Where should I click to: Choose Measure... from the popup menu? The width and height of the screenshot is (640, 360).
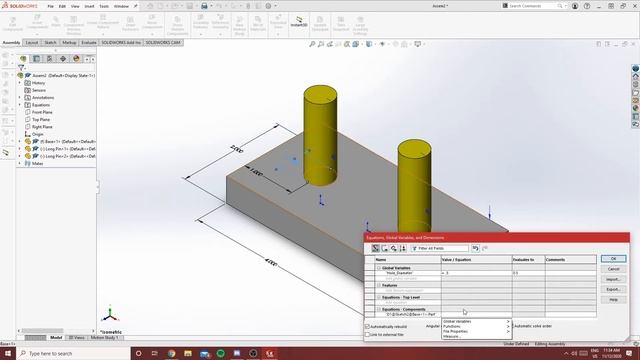[476, 336]
